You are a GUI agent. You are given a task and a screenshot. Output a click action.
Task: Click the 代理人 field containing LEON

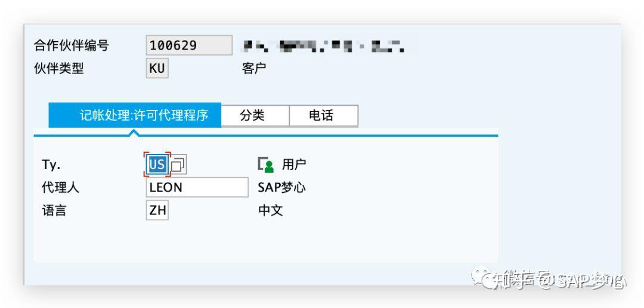tap(197, 187)
